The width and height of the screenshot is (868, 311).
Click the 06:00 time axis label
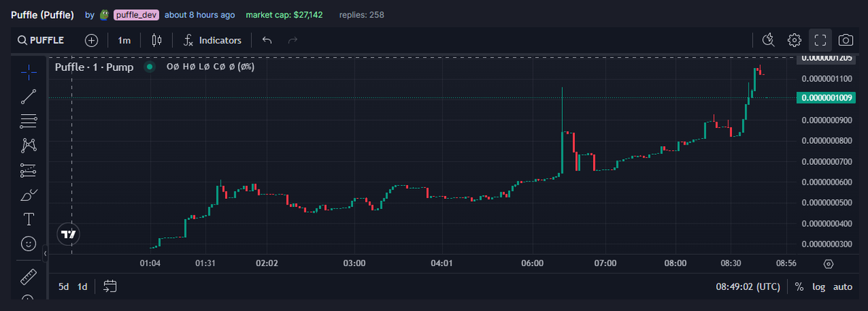tap(532, 263)
